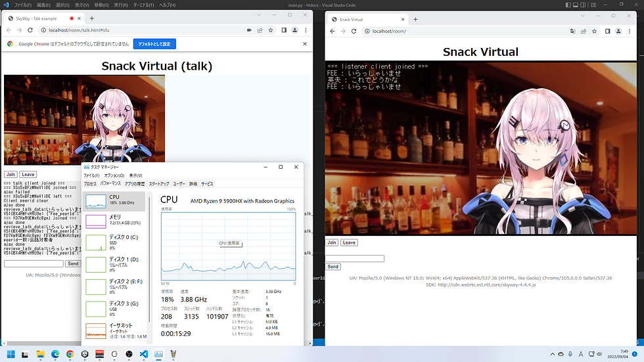Reload the localhost/room/ page
Image resolution: width=644 pixels, height=362 pixels.
click(x=354, y=31)
